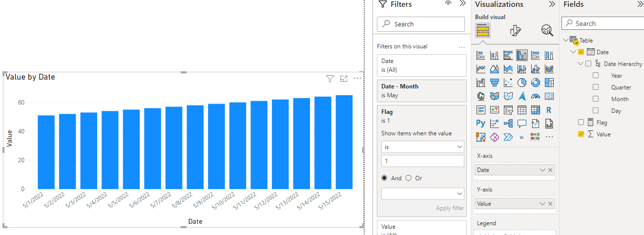Image resolution: width=644 pixels, height=235 pixels.
Task: Choose the Azure map arrow visual
Action: 521,96
